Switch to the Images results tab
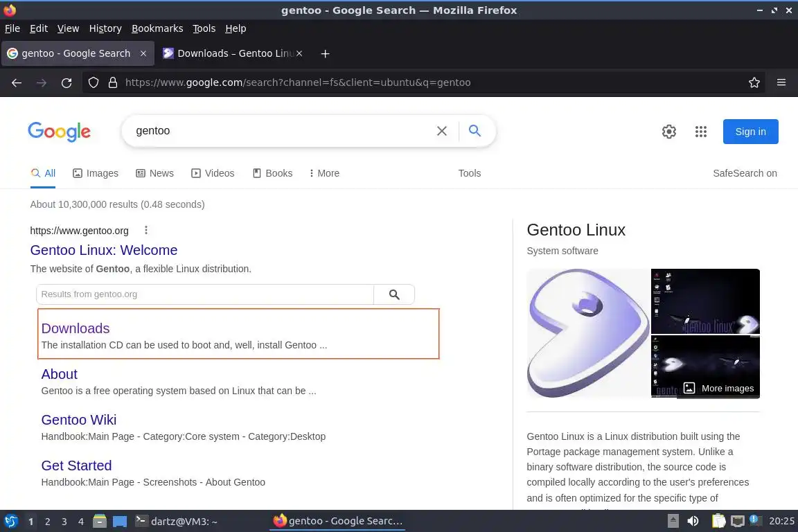 click(95, 173)
